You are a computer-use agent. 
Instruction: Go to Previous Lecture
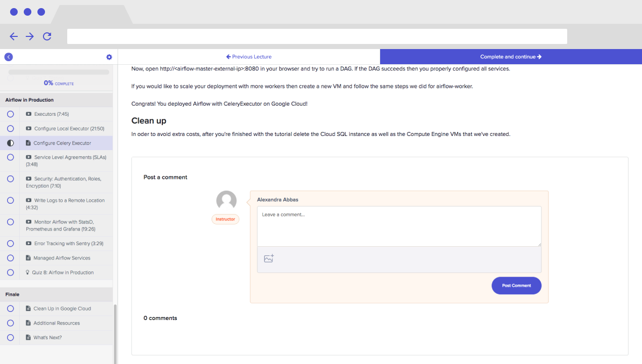pos(249,57)
